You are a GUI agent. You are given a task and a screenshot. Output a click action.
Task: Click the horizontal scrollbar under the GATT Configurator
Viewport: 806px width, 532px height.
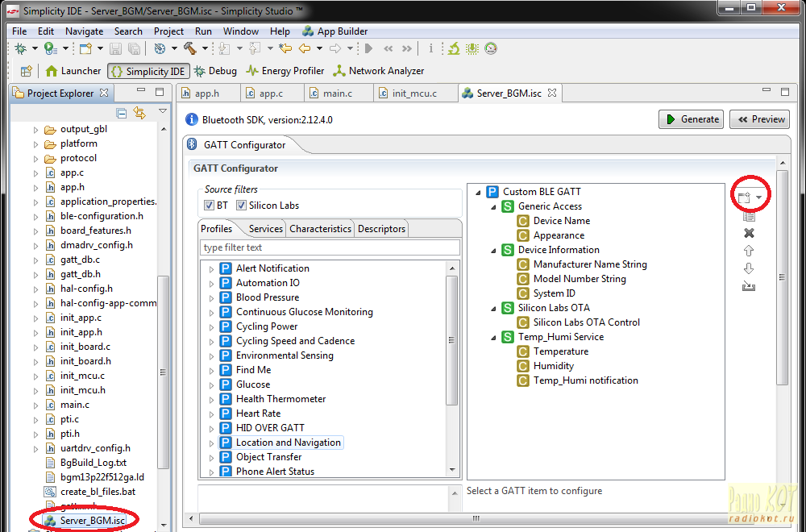pyautogui.click(x=476, y=518)
